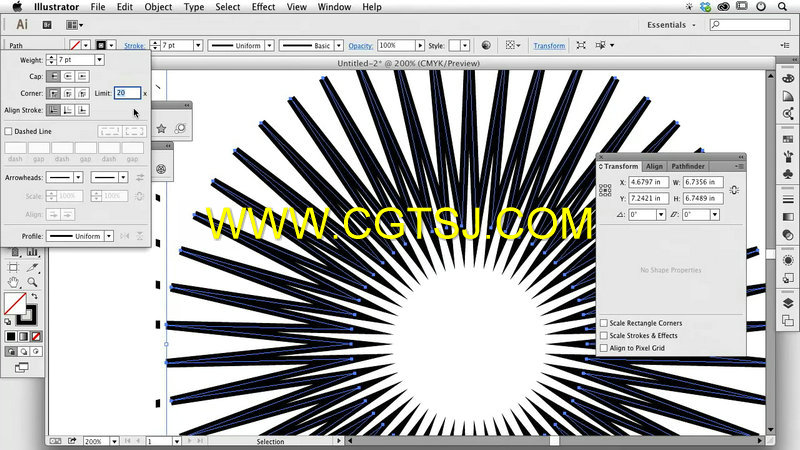Screen dimensions: 800x450
Task: Check Align to Pixel Grid
Action: (x=604, y=348)
